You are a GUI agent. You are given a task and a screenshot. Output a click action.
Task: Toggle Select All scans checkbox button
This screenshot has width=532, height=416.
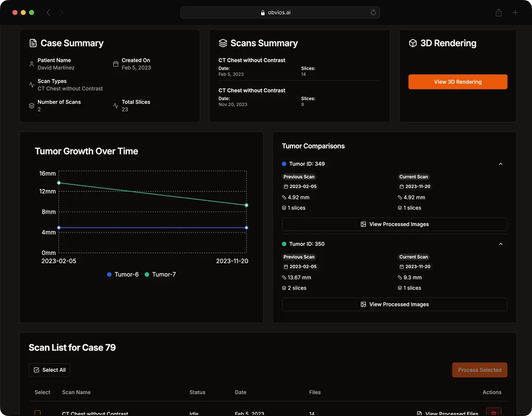pos(49,370)
